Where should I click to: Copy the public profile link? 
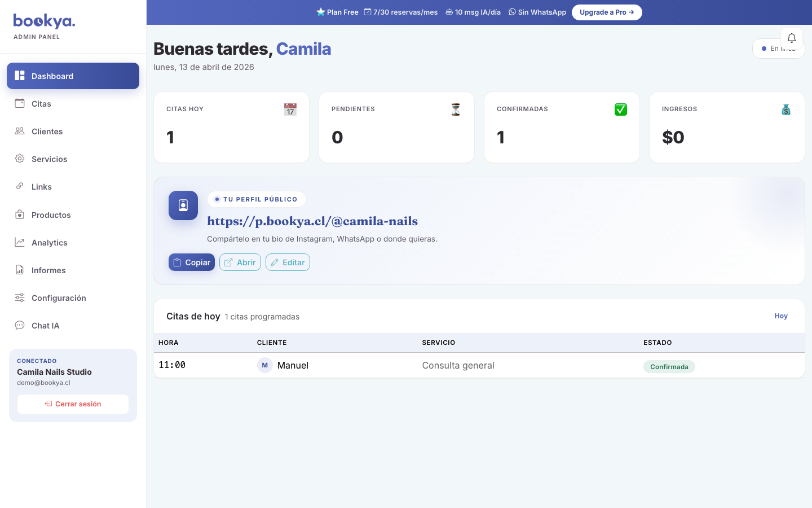tap(192, 262)
